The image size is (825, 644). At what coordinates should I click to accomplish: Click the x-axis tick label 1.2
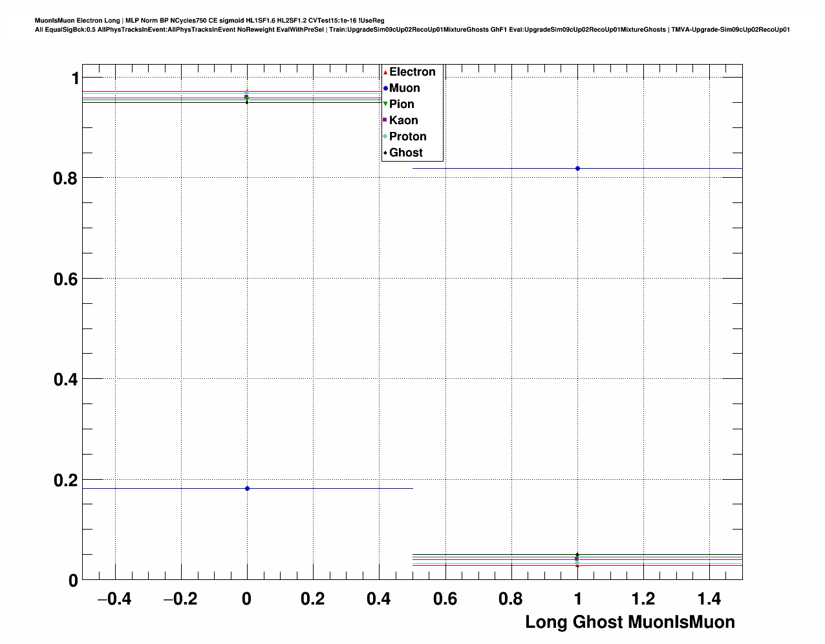[643, 599]
